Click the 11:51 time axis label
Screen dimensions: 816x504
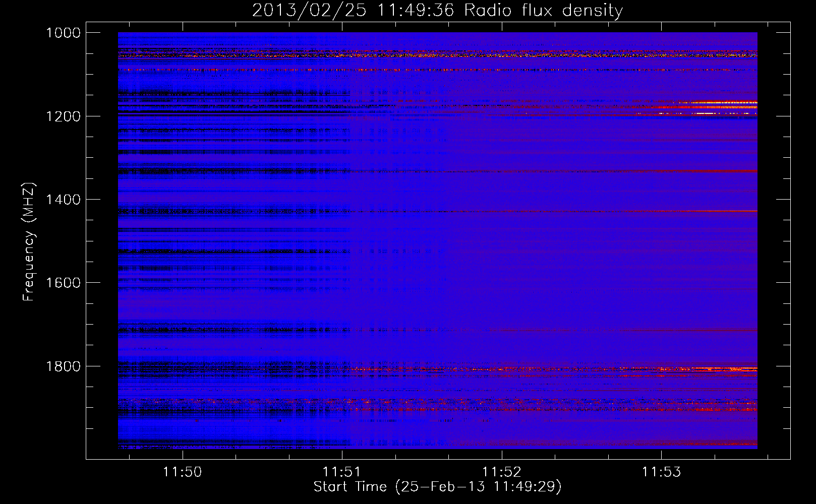tap(342, 472)
